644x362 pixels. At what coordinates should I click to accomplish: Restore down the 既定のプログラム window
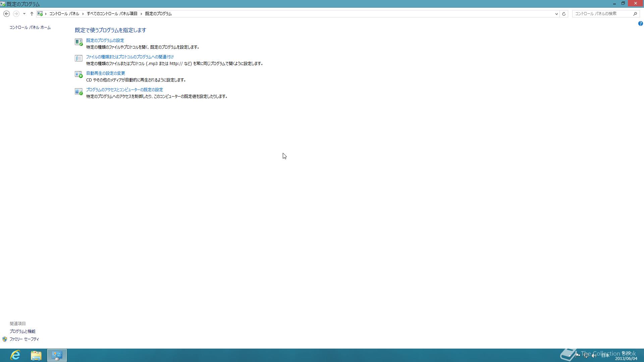[x=623, y=3]
